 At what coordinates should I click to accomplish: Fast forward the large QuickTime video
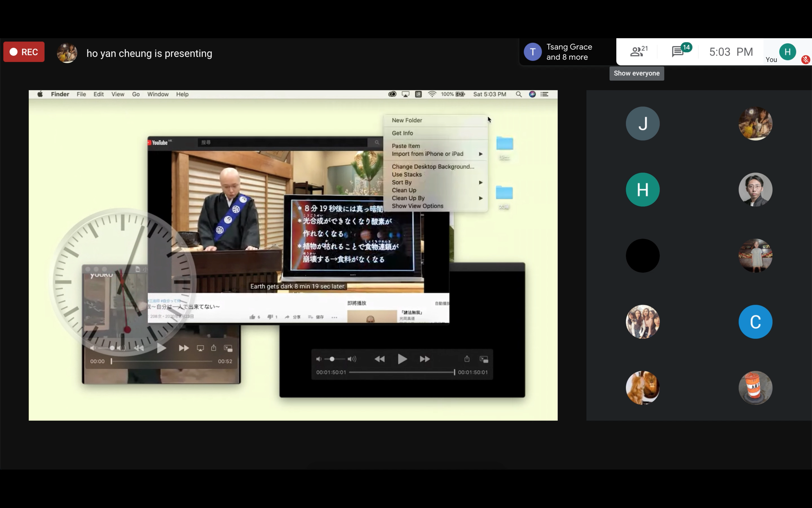click(425, 359)
